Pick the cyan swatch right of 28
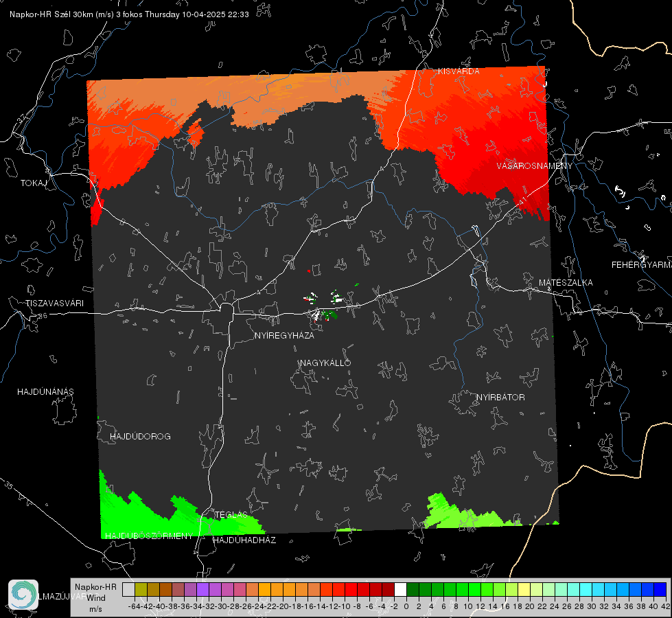 [x=586, y=589]
